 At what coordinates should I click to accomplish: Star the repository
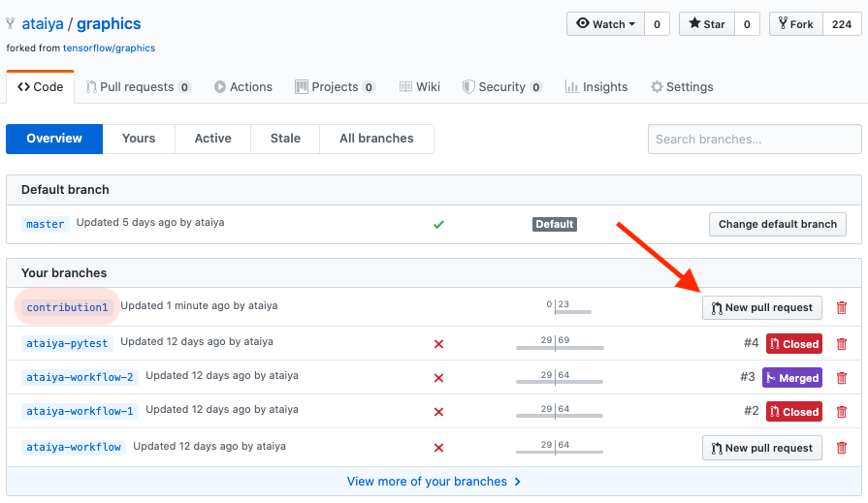tap(707, 24)
